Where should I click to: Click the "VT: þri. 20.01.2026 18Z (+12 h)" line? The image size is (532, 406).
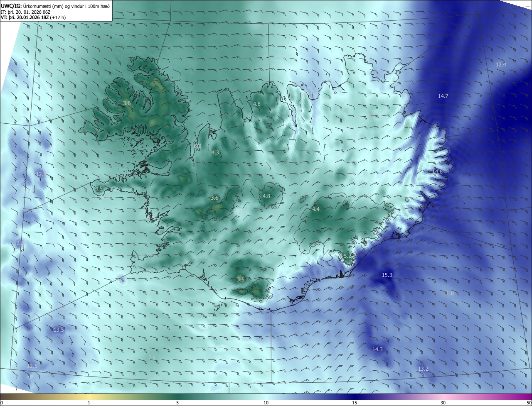(x=33, y=17)
